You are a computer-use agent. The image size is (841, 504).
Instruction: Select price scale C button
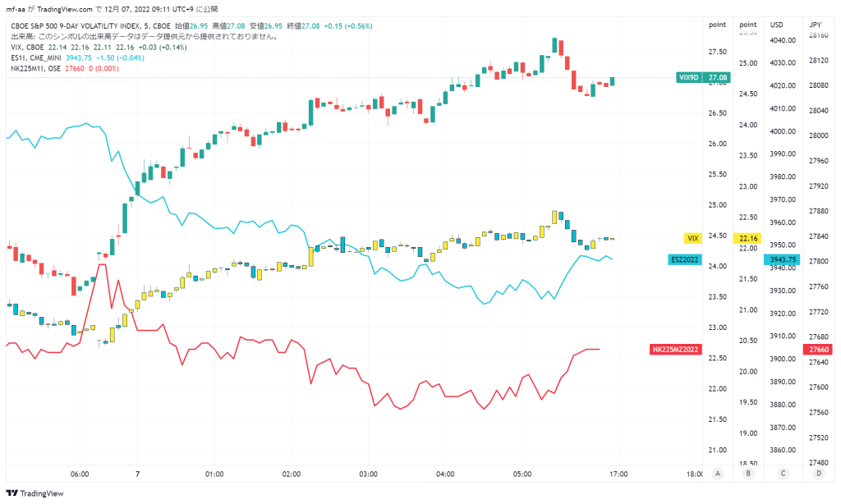coord(783,474)
